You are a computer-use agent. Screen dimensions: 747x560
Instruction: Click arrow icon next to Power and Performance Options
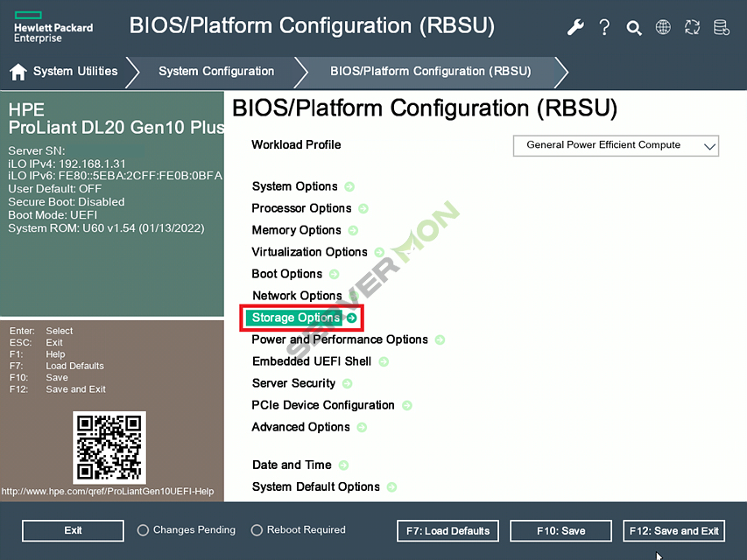tap(440, 340)
